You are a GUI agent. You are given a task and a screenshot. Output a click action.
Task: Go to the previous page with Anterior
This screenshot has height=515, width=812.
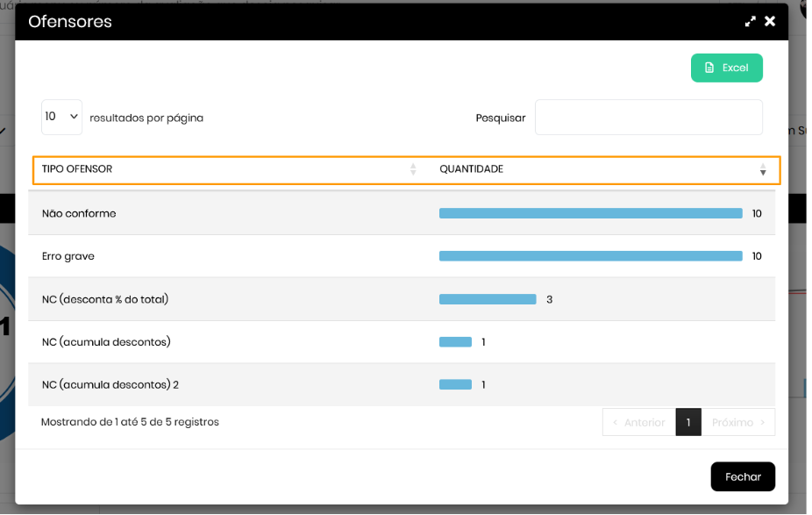pyautogui.click(x=638, y=423)
